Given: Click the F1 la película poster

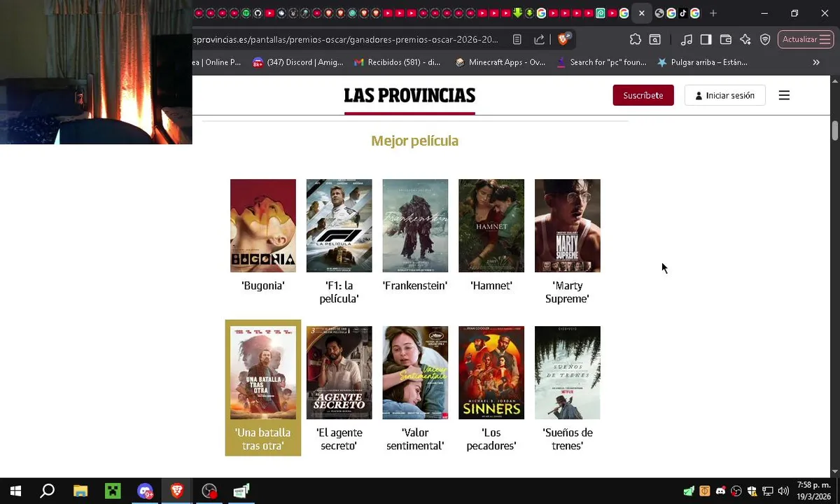Looking at the screenshot, I should click(x=339, y=225).
